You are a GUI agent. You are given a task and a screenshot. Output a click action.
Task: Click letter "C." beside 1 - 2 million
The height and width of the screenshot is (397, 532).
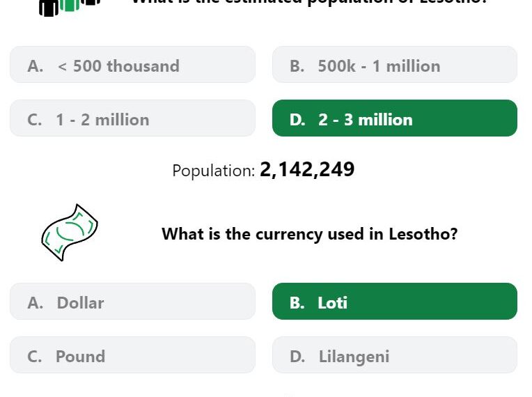35,120
